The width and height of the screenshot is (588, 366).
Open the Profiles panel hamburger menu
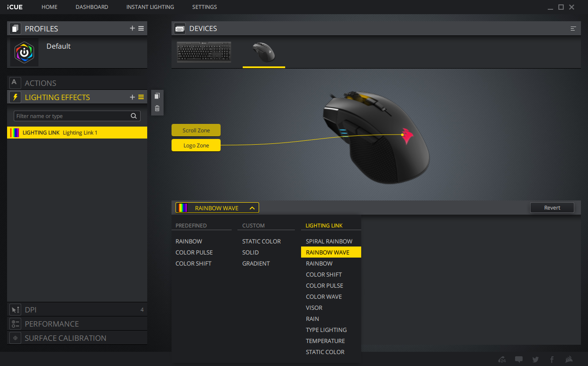click(x=141, y=28)
